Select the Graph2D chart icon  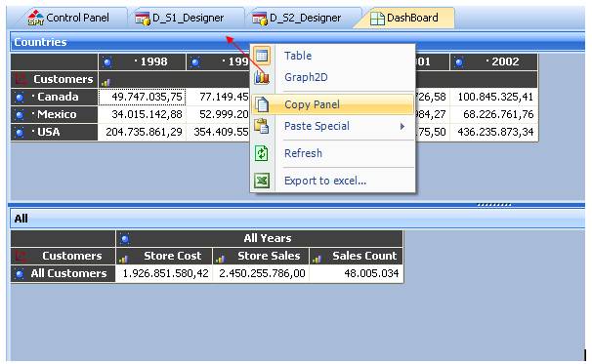(262, 78)
